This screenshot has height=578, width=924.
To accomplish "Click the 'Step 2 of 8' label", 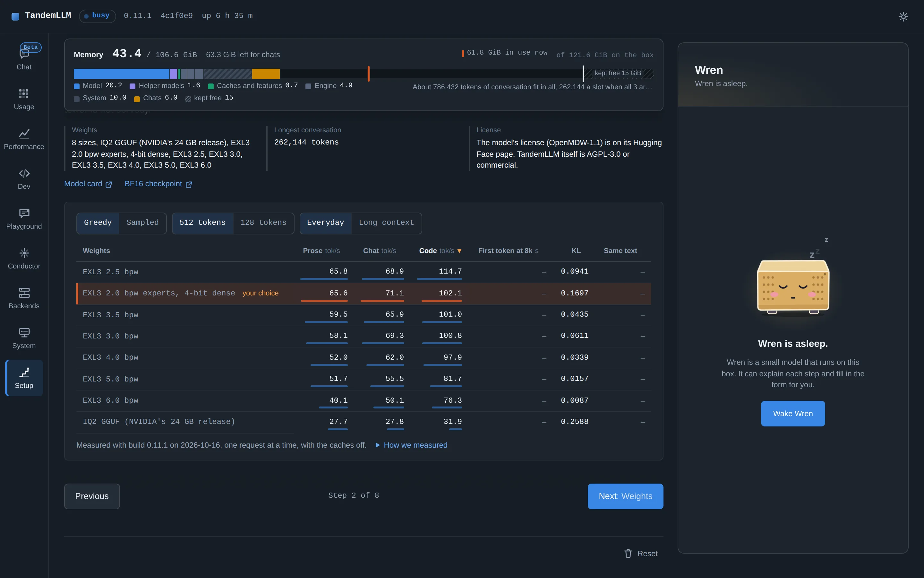I will click(354, 495).
